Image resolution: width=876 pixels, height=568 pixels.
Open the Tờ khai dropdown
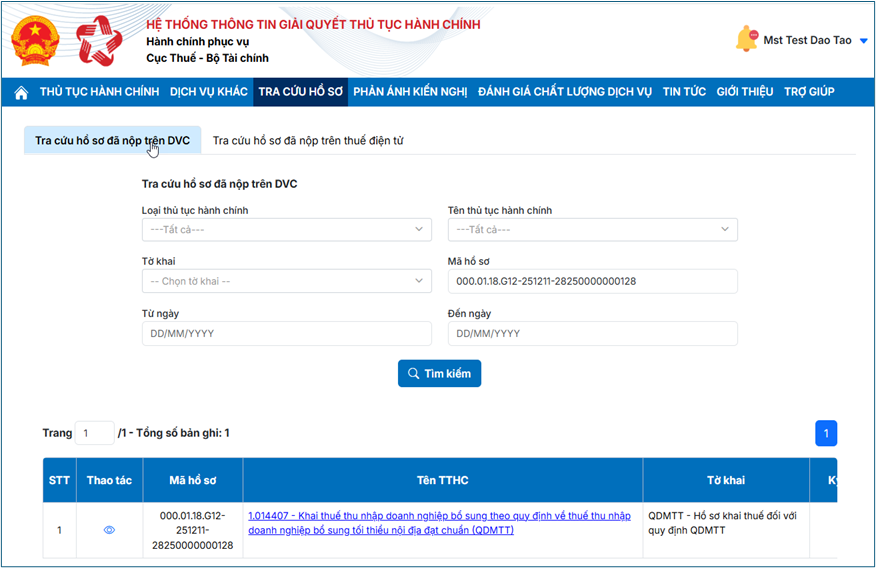click(x=286, y=281)
